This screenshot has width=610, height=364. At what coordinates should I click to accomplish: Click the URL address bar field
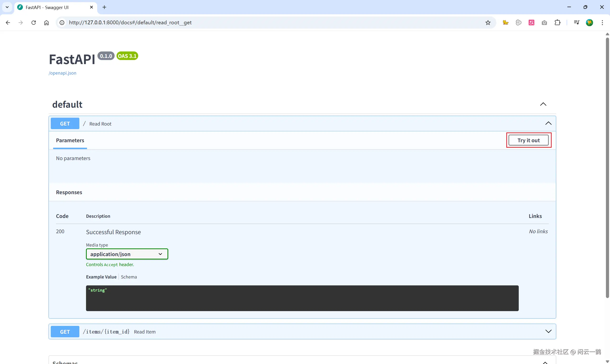[x=270, y=23]
